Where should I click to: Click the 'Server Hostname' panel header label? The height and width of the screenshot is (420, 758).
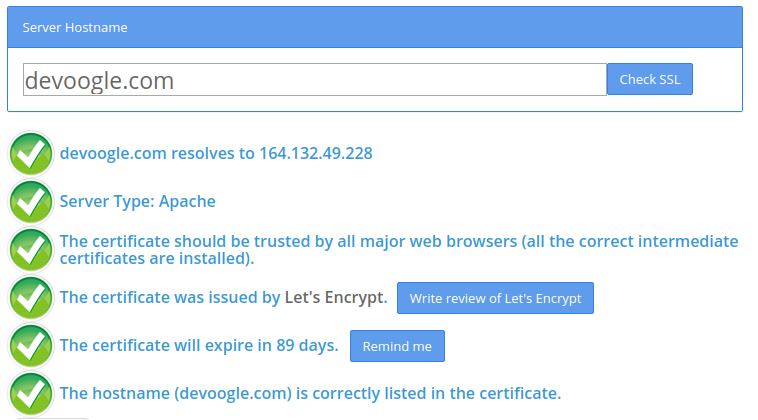pyautogui.click(x=75, y=28)
